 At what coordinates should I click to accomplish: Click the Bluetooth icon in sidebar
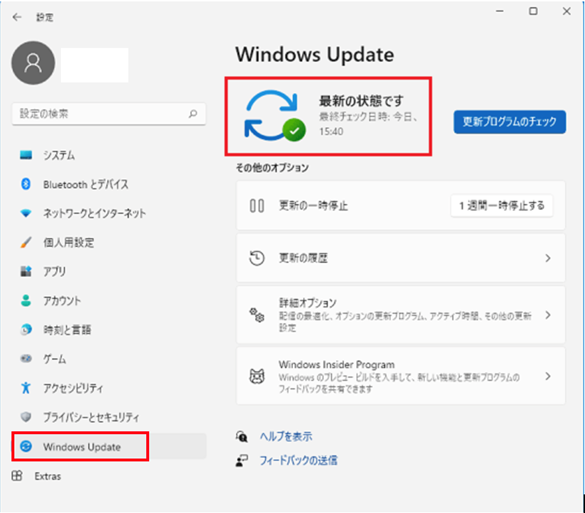pyautogui.click(x=26, y=184)
